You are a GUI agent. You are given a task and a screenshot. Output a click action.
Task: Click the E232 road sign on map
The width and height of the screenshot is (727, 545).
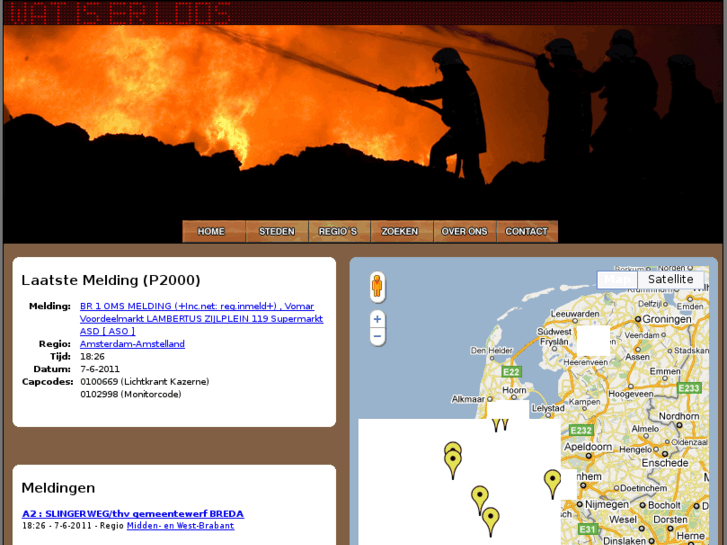(x=581, y=430)
